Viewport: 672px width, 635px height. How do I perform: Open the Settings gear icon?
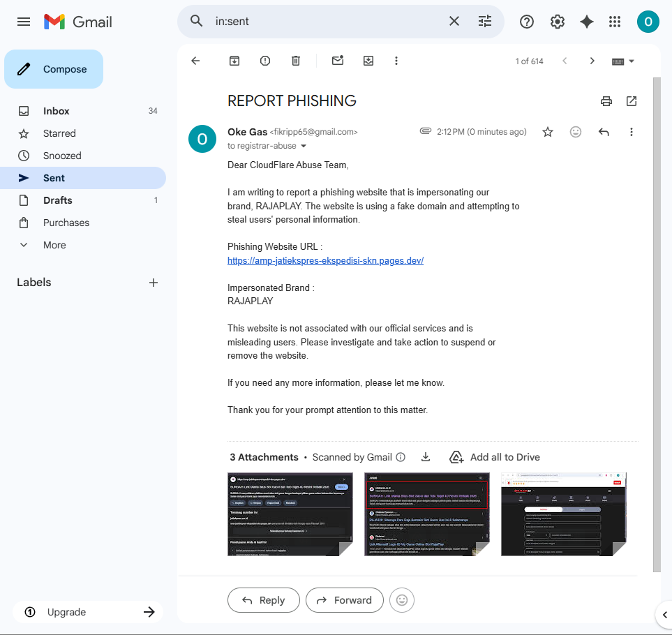click(557, 22)
